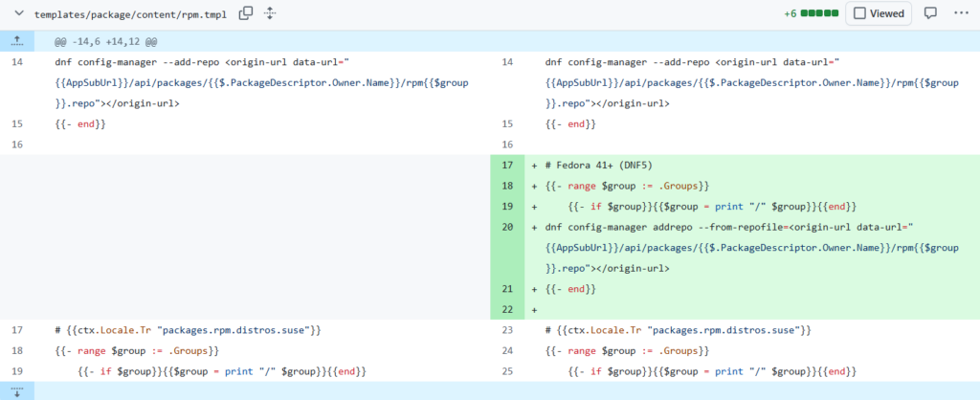Collapse the rpm.tmpl file diff

pyautogui.click(x=17, y=14)
